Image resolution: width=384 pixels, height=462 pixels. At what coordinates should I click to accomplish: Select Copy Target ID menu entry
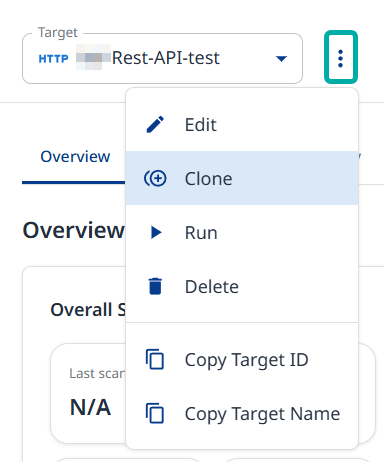(242, 360)
